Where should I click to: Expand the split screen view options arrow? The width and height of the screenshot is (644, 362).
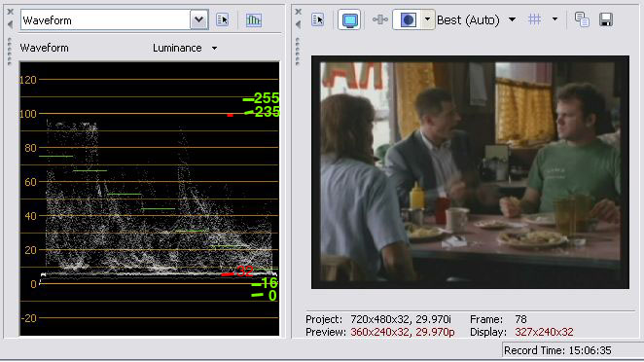(428, 19)
